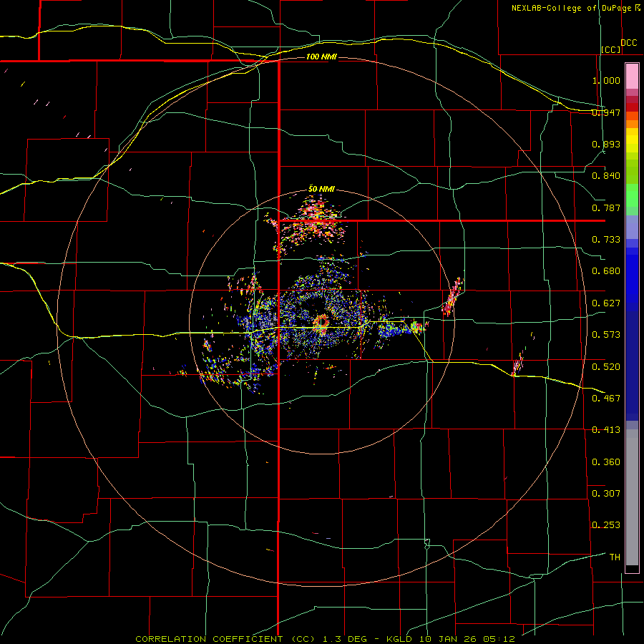Click the 0.573 color scale value
Image resolution: width=644 pixels, height=644 pixels.
pos(606,335)
